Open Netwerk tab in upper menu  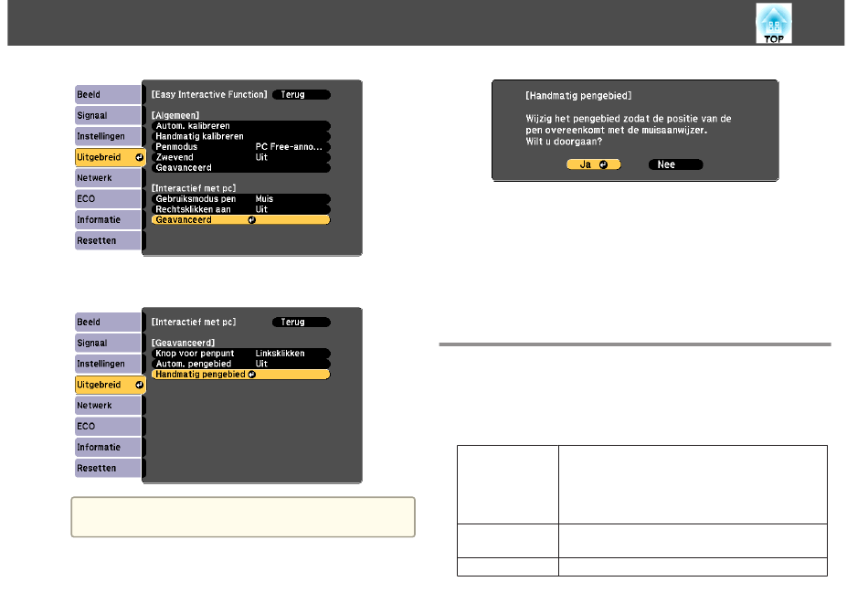(x=108, y=178)
